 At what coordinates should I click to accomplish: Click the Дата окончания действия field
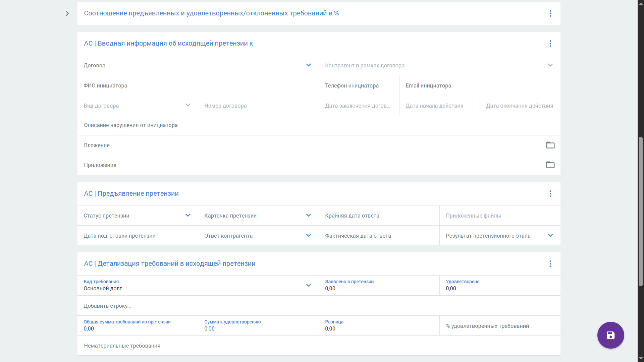(520, 105)
